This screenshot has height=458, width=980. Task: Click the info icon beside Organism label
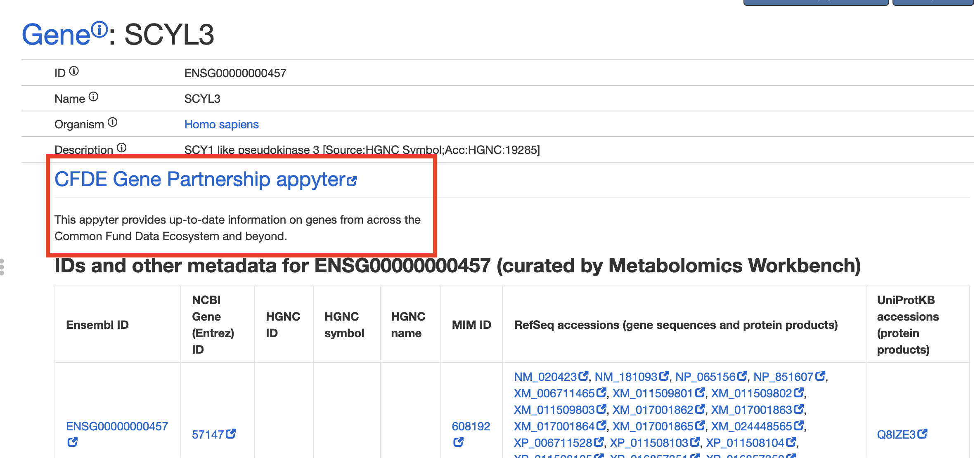[113, 123]
